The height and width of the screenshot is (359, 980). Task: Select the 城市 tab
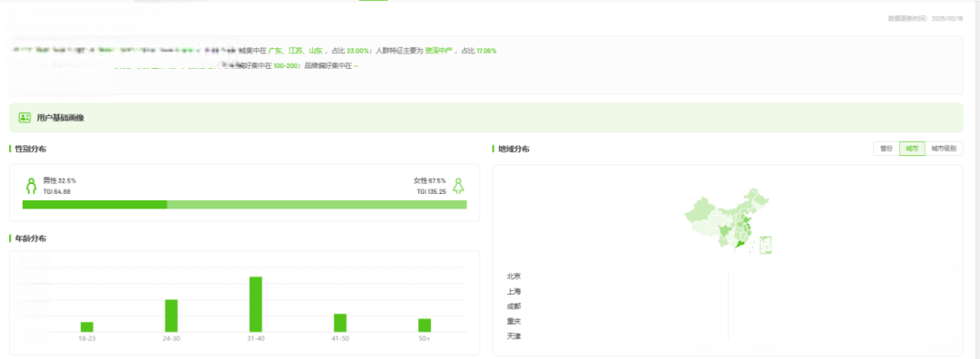(x=912, y=149)
